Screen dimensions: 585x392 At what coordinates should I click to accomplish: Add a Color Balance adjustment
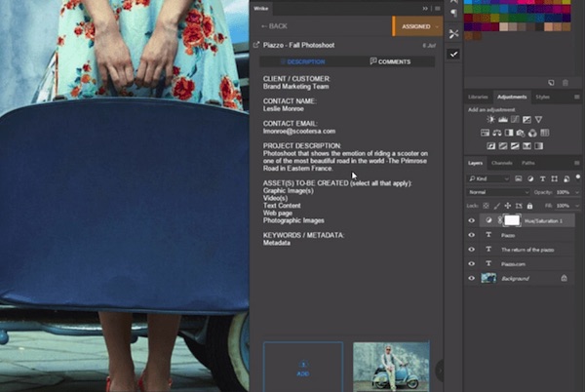496,133
